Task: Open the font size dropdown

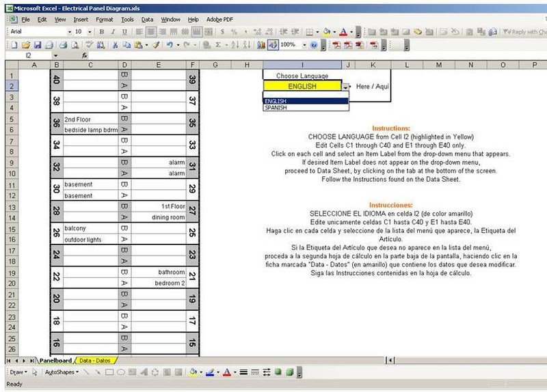Action: click(x=90, y=32)
